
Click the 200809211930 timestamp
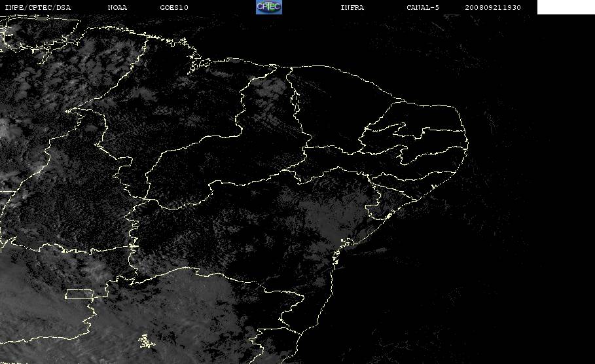tap(493, 8)
